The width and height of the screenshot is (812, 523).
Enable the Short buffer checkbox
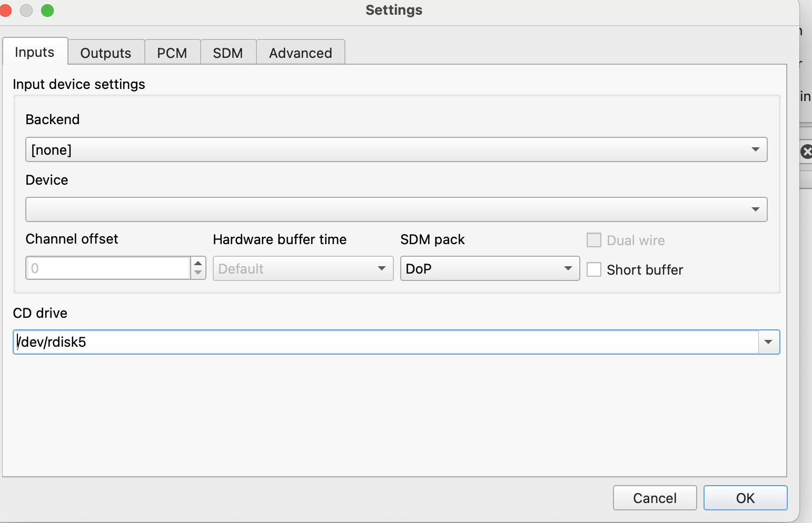point(594,269)
